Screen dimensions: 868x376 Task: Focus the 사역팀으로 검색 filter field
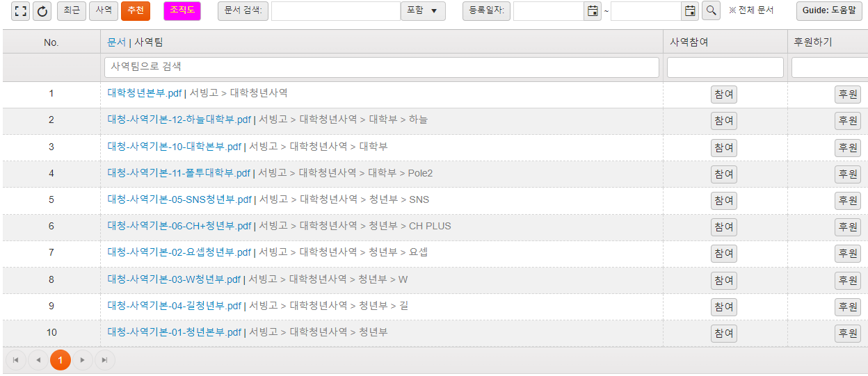[x=381, y=67]
